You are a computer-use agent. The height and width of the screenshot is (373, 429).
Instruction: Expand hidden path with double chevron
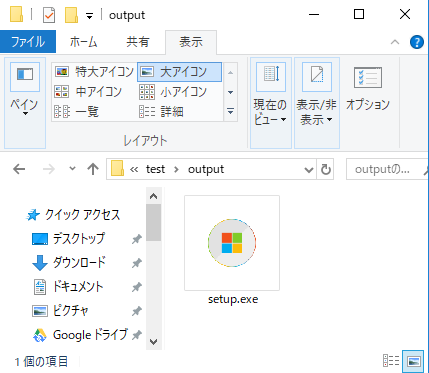pyautogui.click(x=134, y=170)
